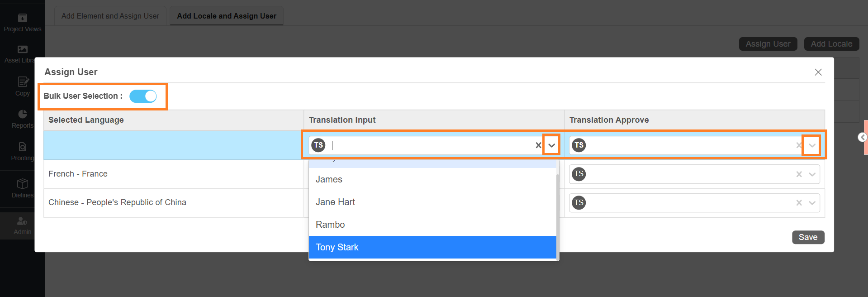This screenshot has width=868, height=297.
Task: Turn off Bulk User Selection toggle
Action: pyautogui.click(x=143, y=96)
